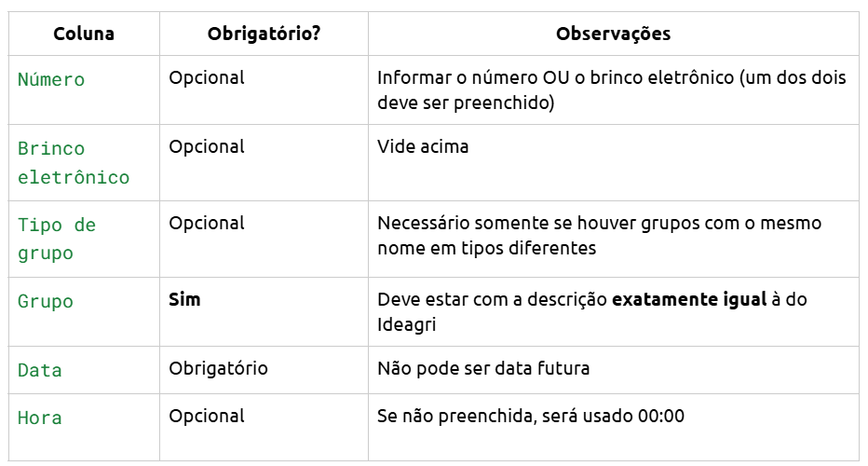This screenshot has width=868, height=466.
Task: Select the Obrigatório value in Data row
Action: pyautogui.click(x=218, y=368)
